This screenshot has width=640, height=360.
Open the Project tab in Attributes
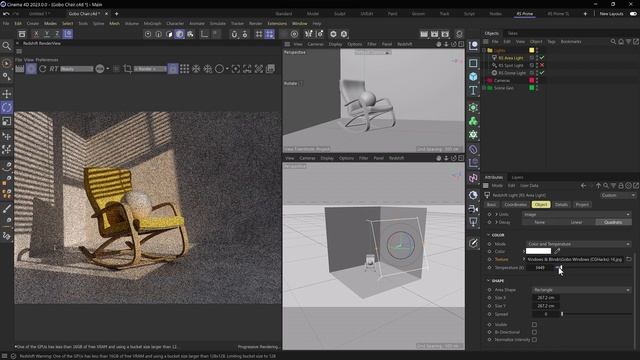(x=582, y=204)
